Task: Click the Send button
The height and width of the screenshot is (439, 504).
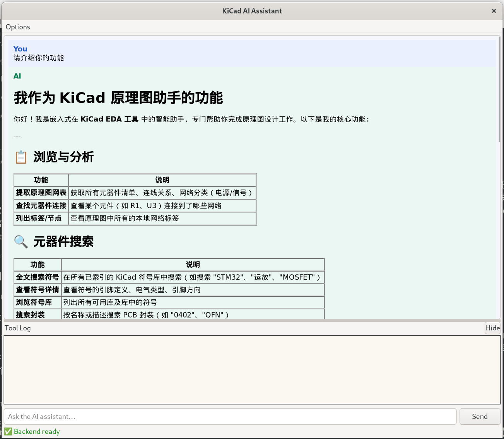Action: pos(480,417)
